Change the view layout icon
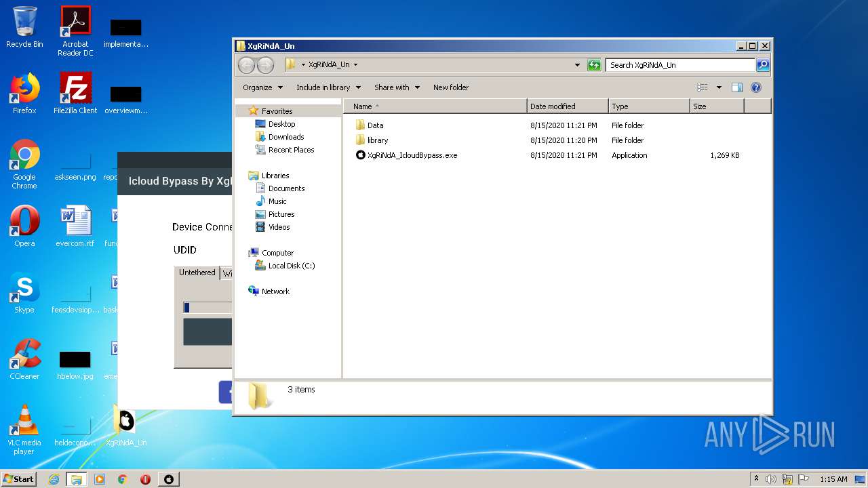 click(x=703, y=87)
